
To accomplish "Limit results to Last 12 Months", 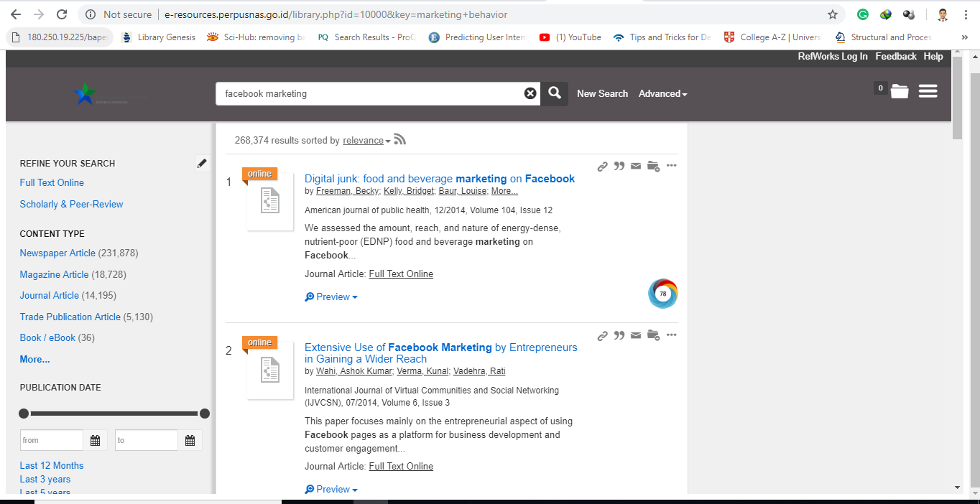I will pos(52,465).
